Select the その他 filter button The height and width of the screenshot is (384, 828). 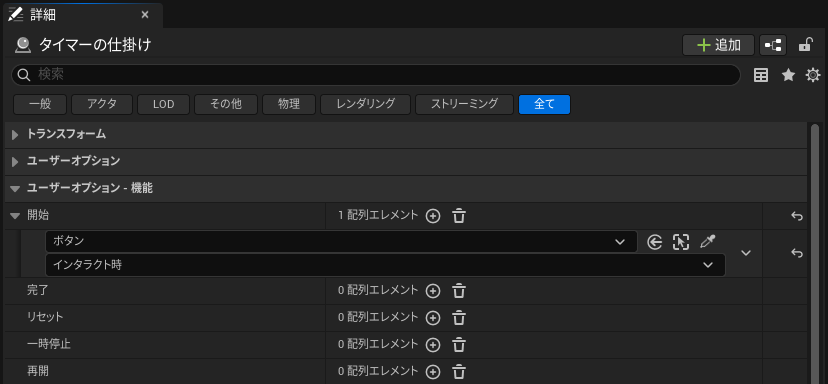[x=226, y=104]
